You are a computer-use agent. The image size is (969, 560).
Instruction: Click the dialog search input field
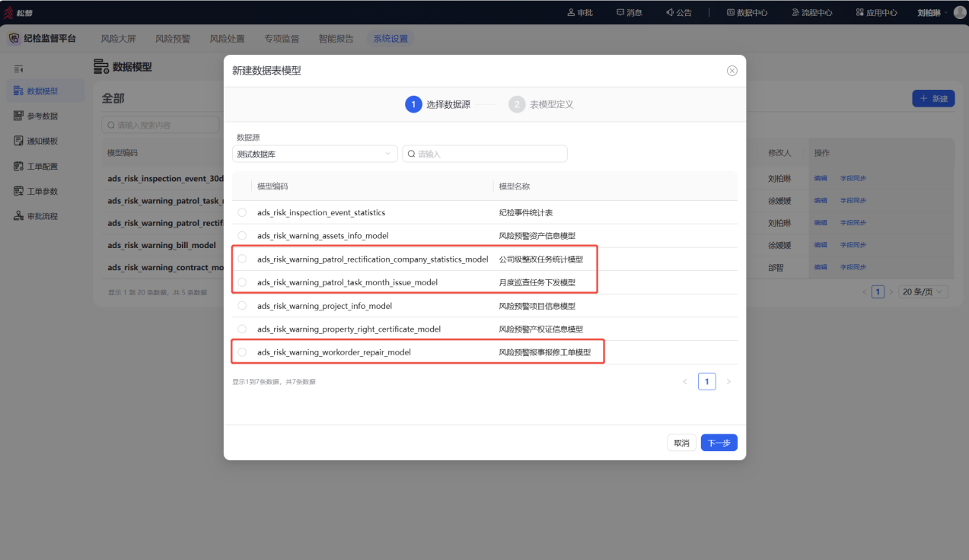pos(485,154)
